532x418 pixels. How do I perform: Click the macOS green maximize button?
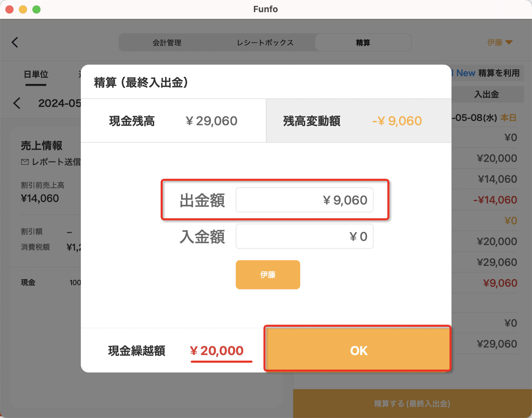pyautogui.click(x=36, y=9)
